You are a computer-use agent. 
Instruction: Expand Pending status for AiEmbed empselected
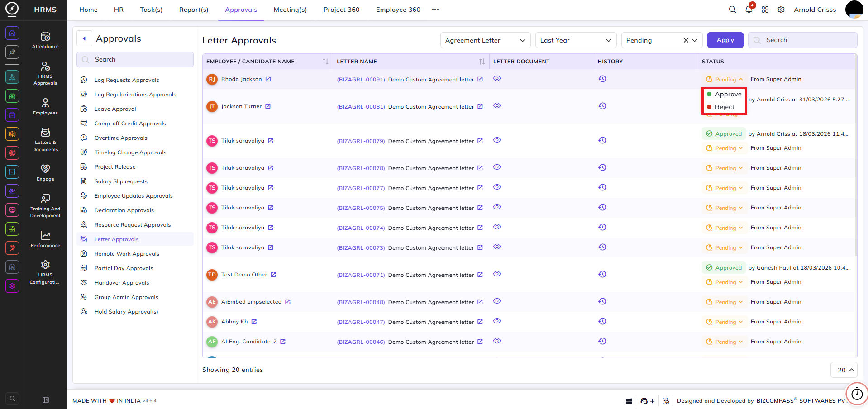[x=725, y=302]
